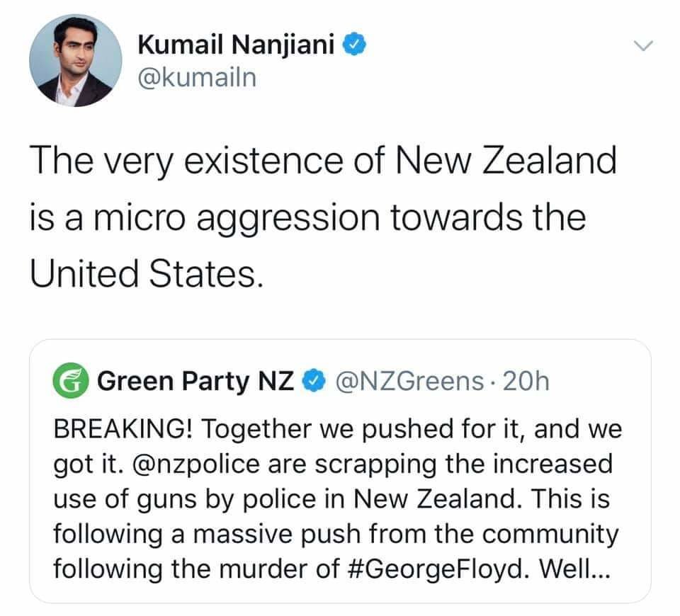Click the Green Party NZ logo icon
The image size is (680, 616).
click(70, 382)
